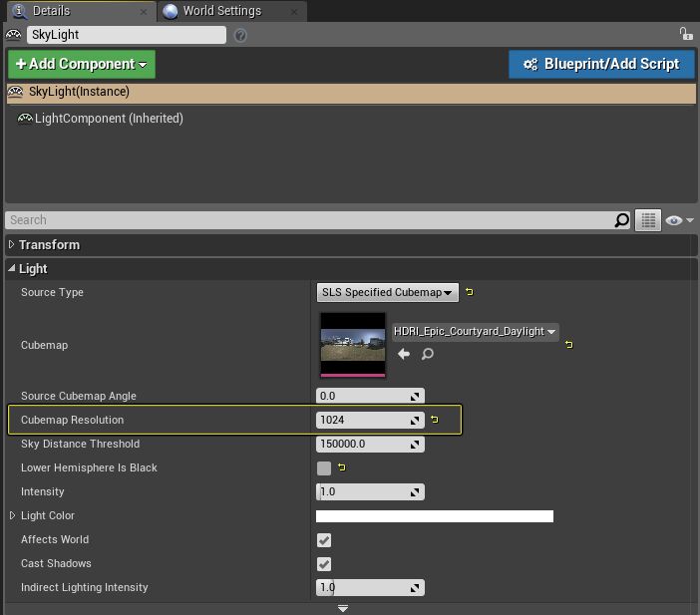Browse to Cubemap asset in Content Browser
700x615 pixels.
427,354
